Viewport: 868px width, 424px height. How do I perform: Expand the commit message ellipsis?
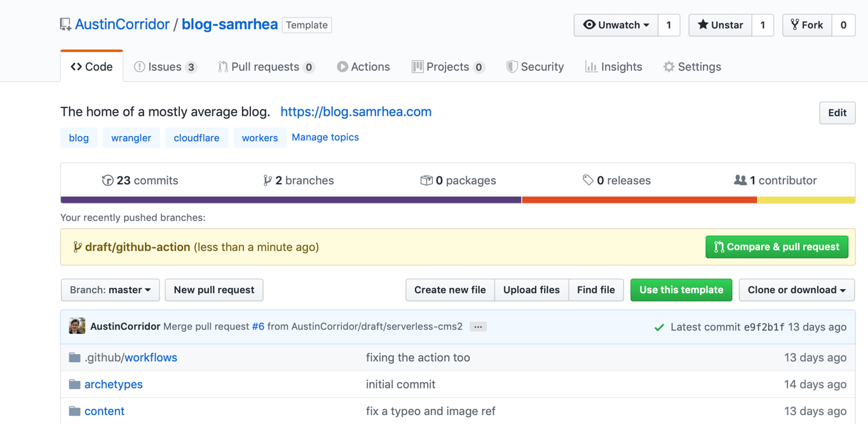[x=478, y=327]
